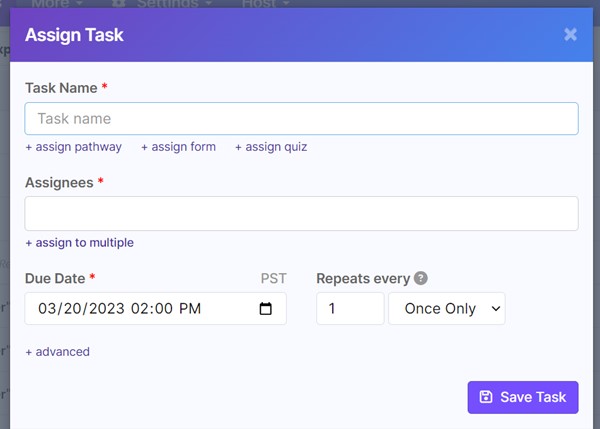The width and height of the screenshot is (600, 429).
Task: Select the assign quiz link
Action: pos(271,147)
